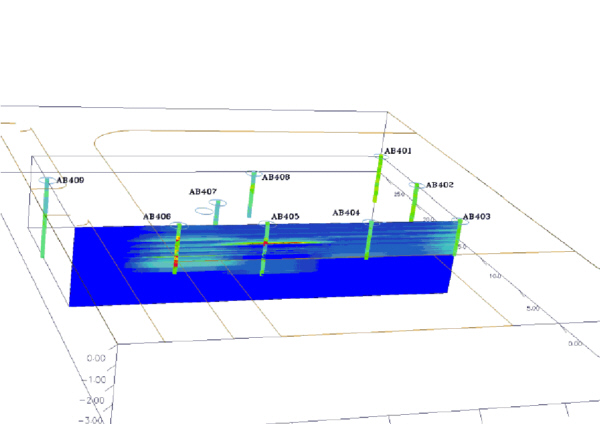Select the AB402 borehole label
600x424 pixels.
coord(440,185)
